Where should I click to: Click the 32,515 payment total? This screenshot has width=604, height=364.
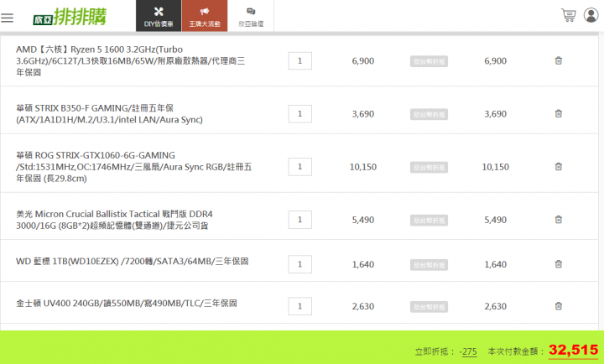click(573, 350)
